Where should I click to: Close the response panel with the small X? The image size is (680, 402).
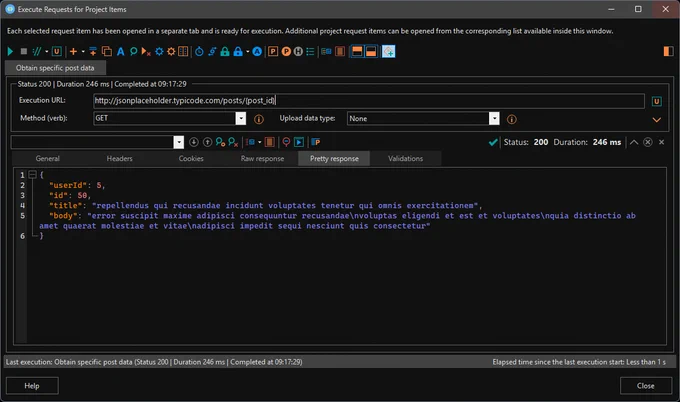661,142
